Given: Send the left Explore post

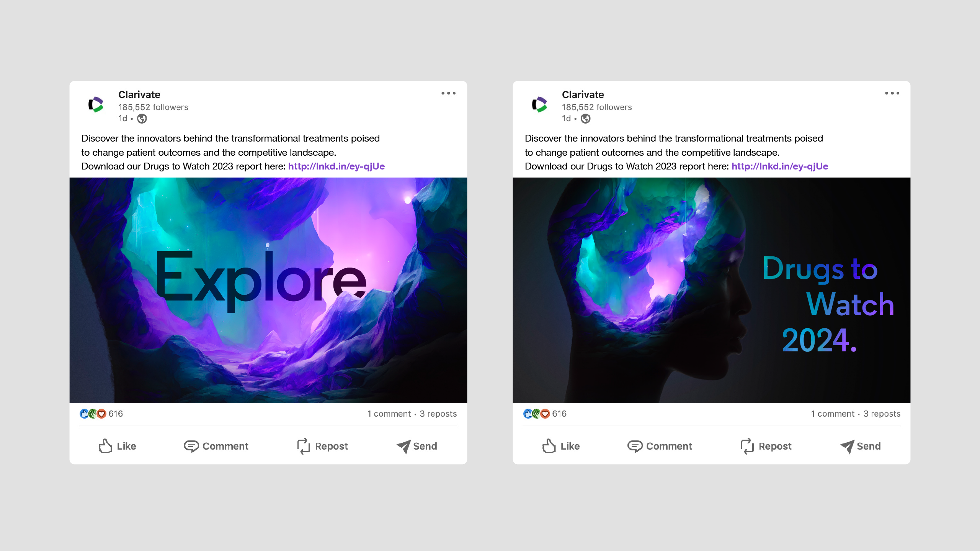Looking at the screenshot, I should click(x=416, y=446).
